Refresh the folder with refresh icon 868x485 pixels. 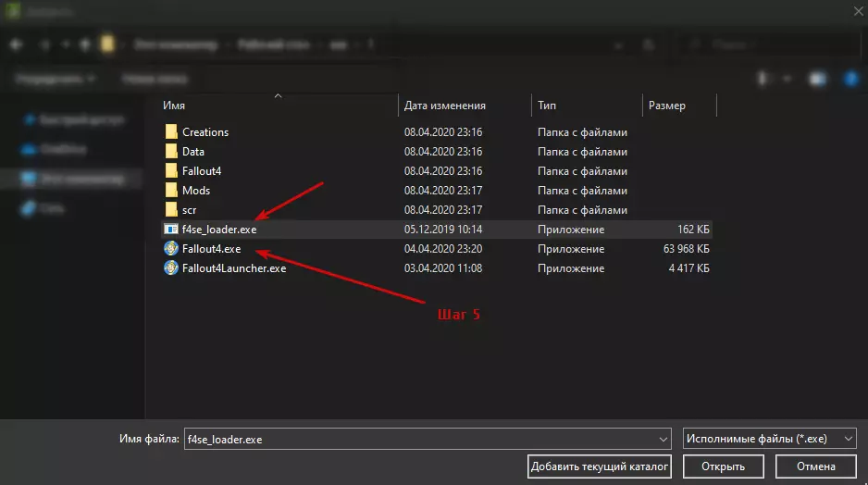tap(649, 44)
